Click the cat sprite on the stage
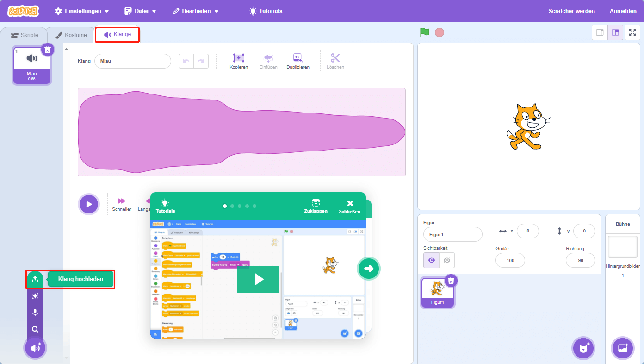 [x=528, y=126]
